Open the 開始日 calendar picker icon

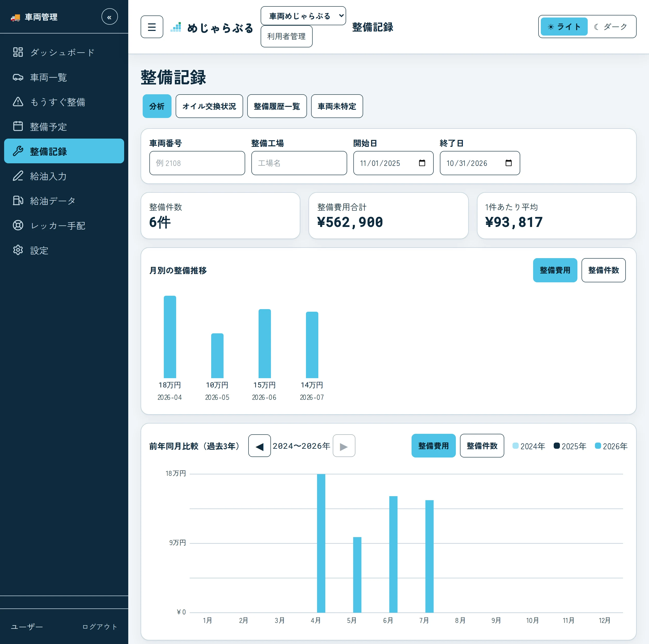point(422,163)
